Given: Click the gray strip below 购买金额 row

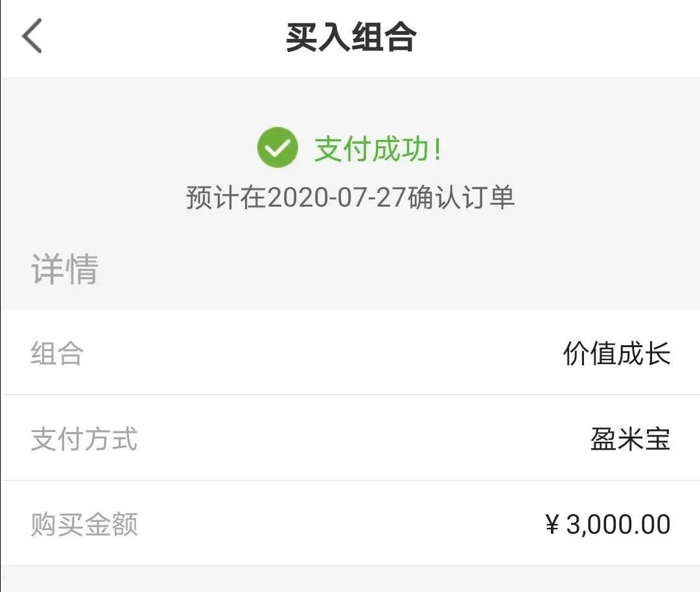Looking at the screenshot, I should (x=350, y=579).
